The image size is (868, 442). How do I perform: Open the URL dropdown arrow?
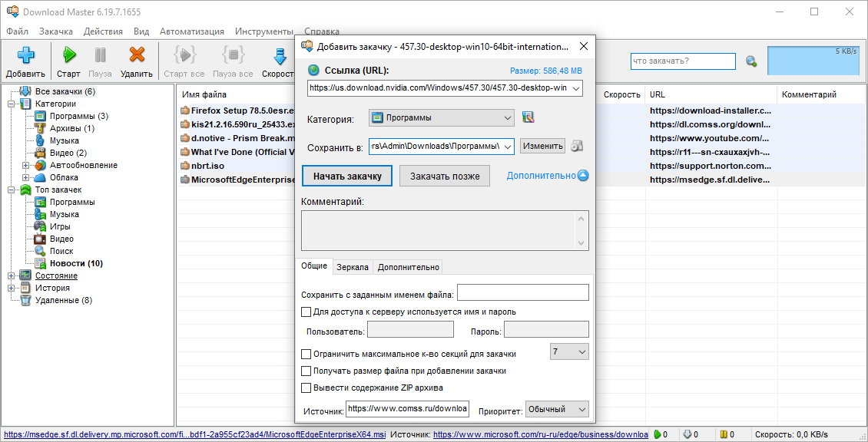point(575,88)
